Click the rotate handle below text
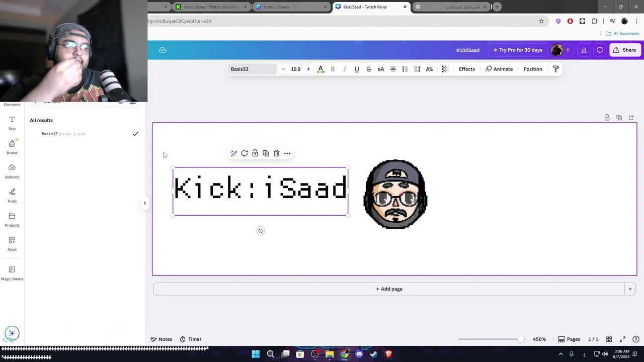644x362 pixels. (x=260, y=231)
